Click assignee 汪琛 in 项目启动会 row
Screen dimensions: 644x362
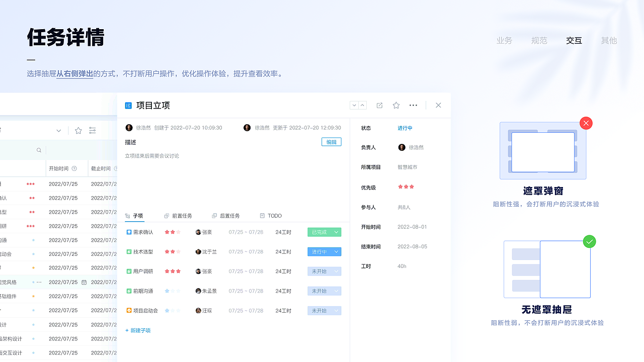click(x=204, y=311)
